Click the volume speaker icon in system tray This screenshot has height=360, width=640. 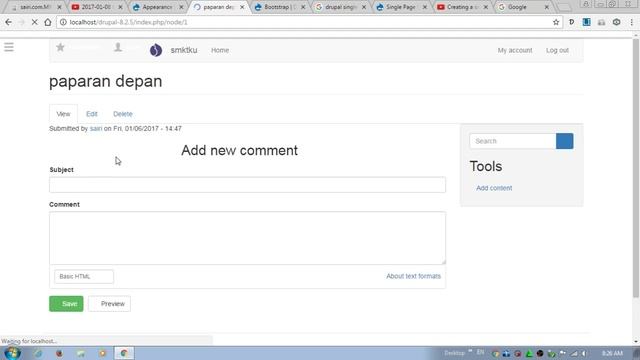click(584, 353)
